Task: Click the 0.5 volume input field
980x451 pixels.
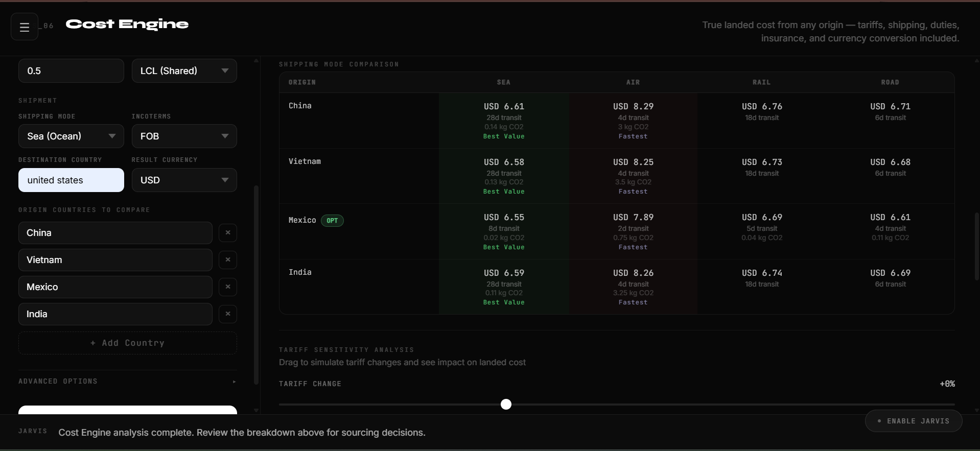Action: tap(71, 71)
